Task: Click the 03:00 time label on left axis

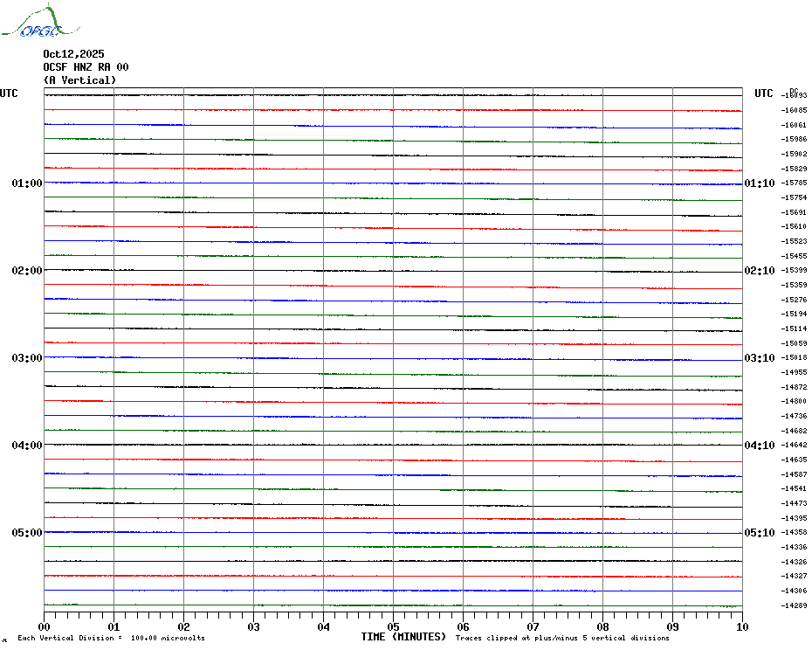Action: (x=27, y=358)
